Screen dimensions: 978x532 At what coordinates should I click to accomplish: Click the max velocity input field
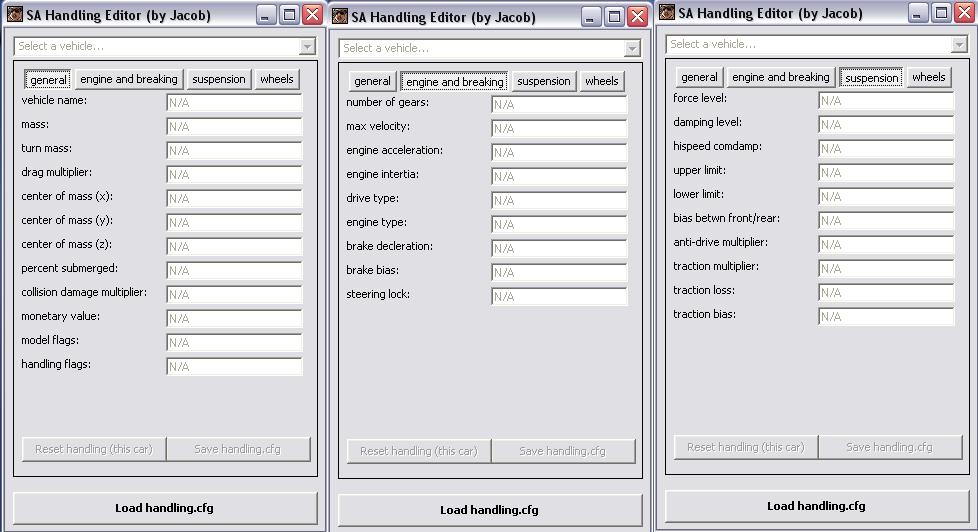[x=559, y=128]
